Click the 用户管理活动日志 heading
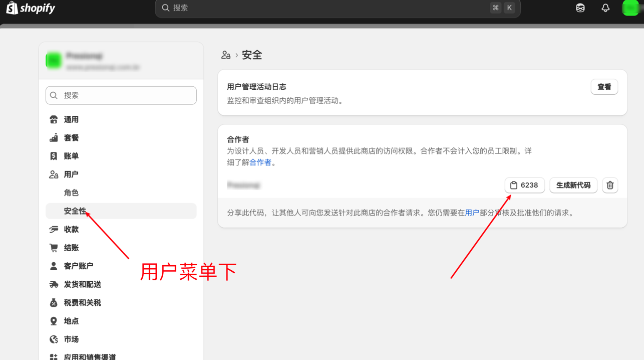Image resolution: width=644 pixels, height=360 pixels. pyautogui.click(x=256, y=87)
